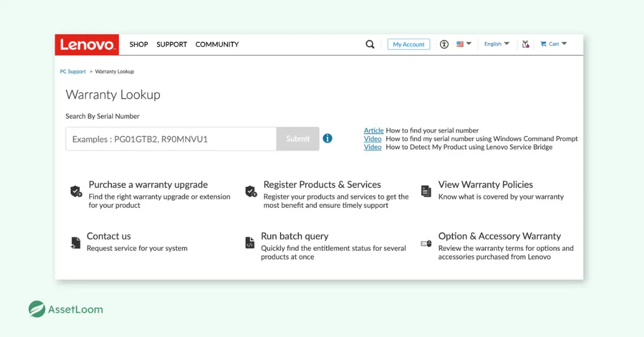Open the accessibility icon in header
Screen dimensions: 644x337
coord(444,45)
